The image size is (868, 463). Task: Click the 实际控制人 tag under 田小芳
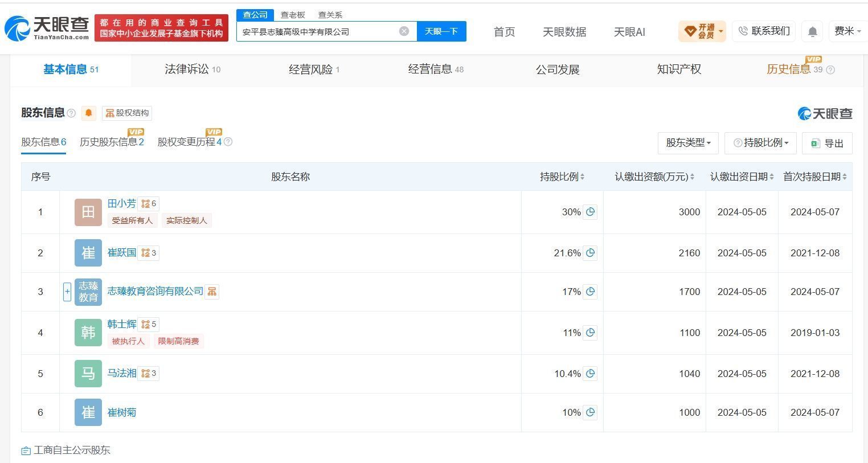pos(186,220)
